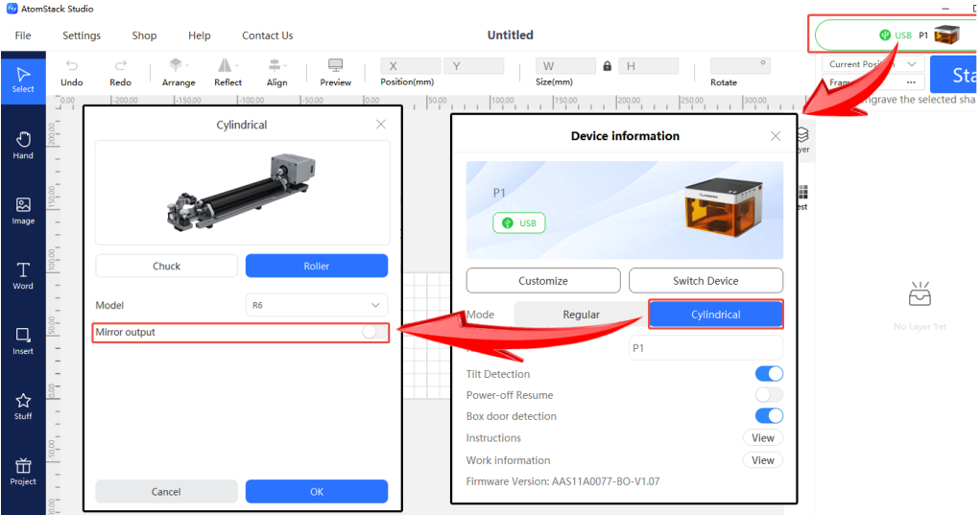
Task: Open the Frame options ellipsis
Action: (x=911, y=82)
